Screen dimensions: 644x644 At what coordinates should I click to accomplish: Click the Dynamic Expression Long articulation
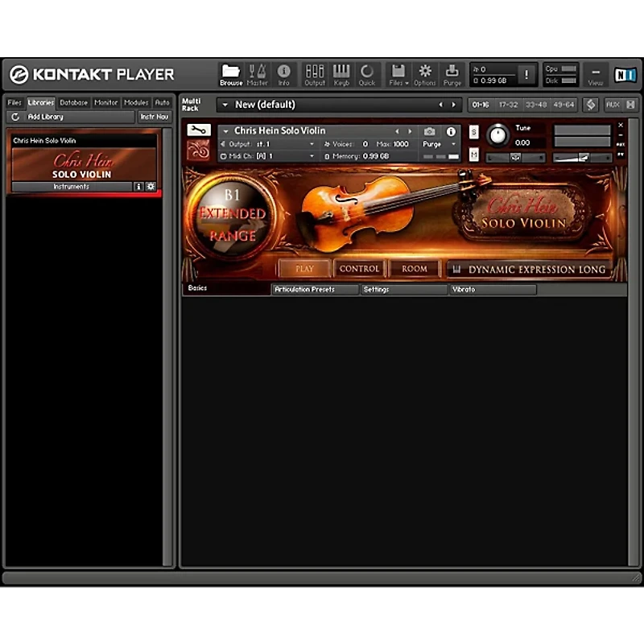pyautogui.click(x=530, y=270)
